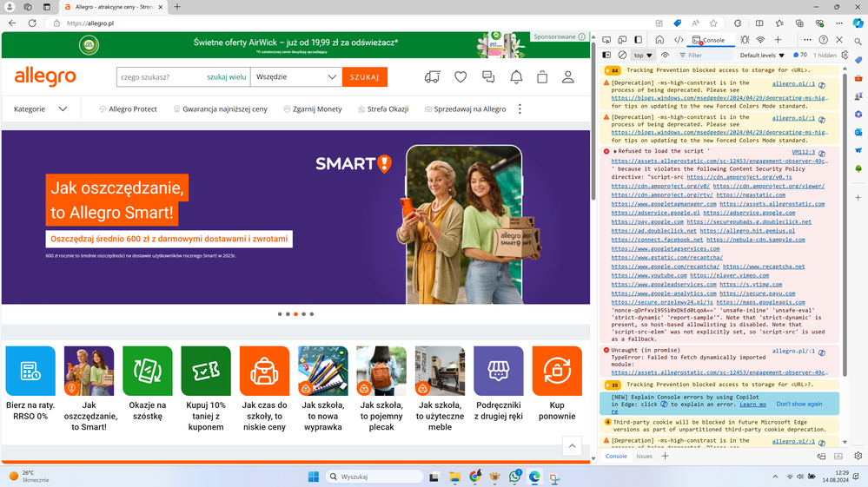The width and height of the screenshot is (868, 487).
Task: Open the Sources bug icon tab
Action: click(x=745, y=40)
